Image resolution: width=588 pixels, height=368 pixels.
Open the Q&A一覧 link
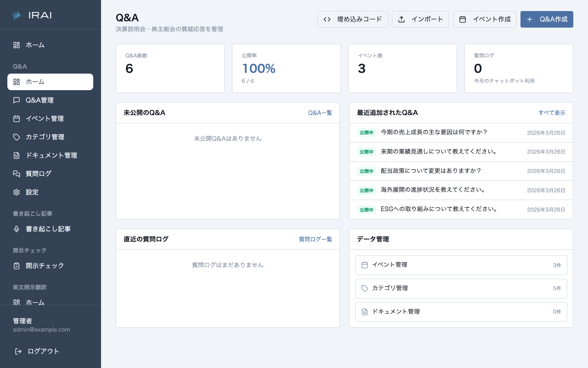[x=320, y=113]
